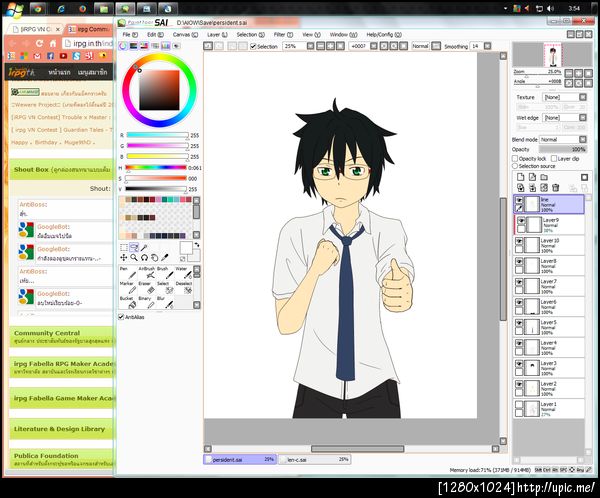Create a new linework layer
Screen dimensions: 600x498
pos(532,177)
